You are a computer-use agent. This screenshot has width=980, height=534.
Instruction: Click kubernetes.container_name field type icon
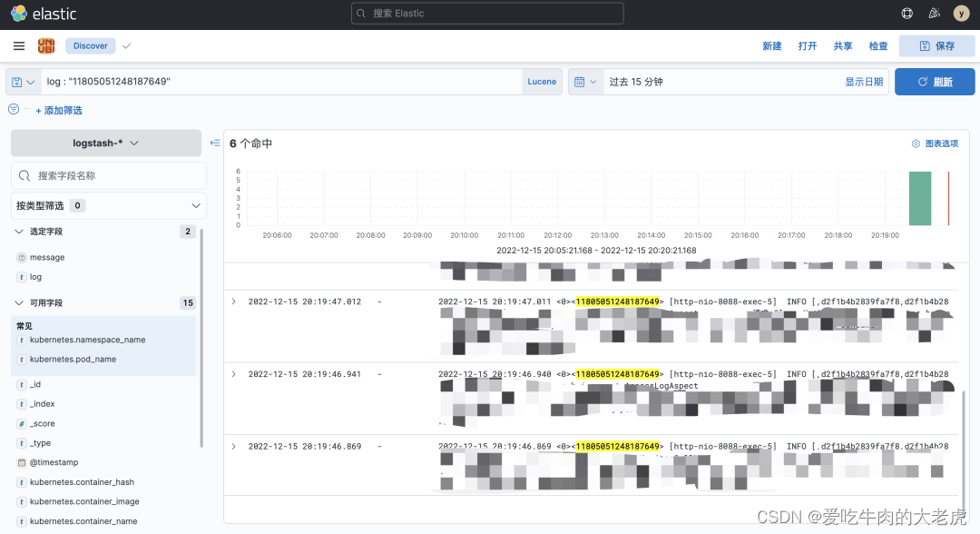[22, 521]
